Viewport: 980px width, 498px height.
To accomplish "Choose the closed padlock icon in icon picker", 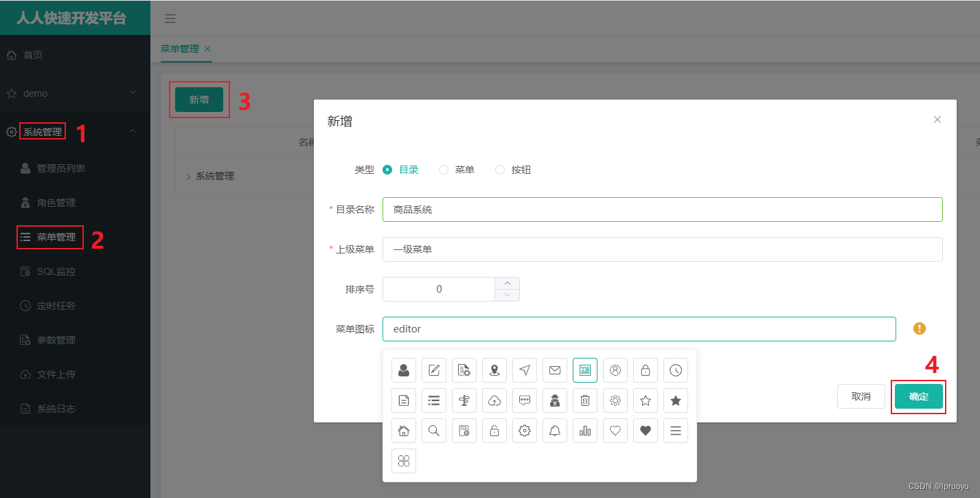I will pos(646,370).
